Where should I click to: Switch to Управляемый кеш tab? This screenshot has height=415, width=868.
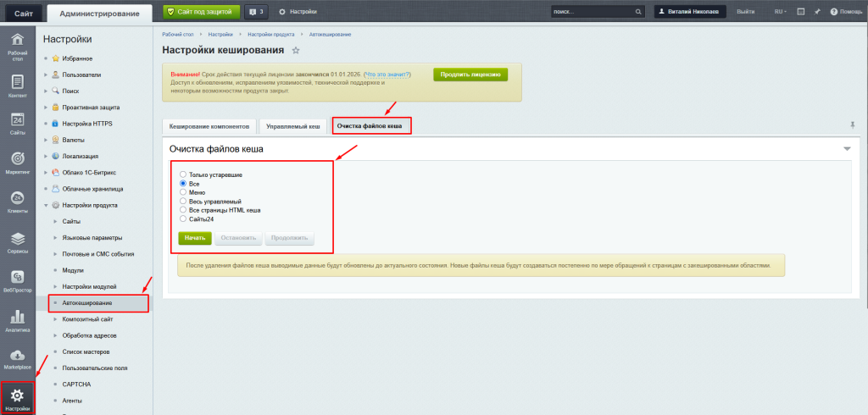(292, 126)
